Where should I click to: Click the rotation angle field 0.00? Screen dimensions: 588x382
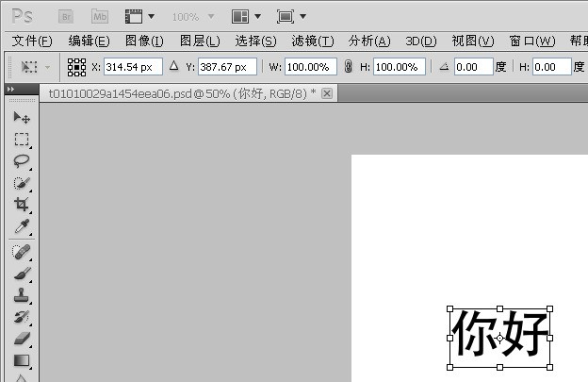(474, 67)
